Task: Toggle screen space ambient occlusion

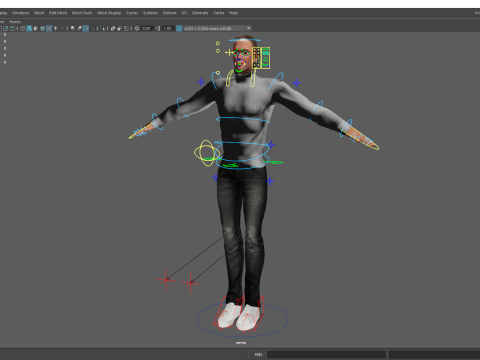Action: 73,28
